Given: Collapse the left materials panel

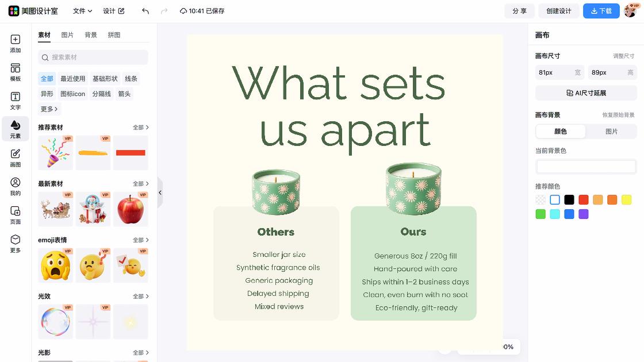Looking at the screenshot, I should click(x=160, y=192).
